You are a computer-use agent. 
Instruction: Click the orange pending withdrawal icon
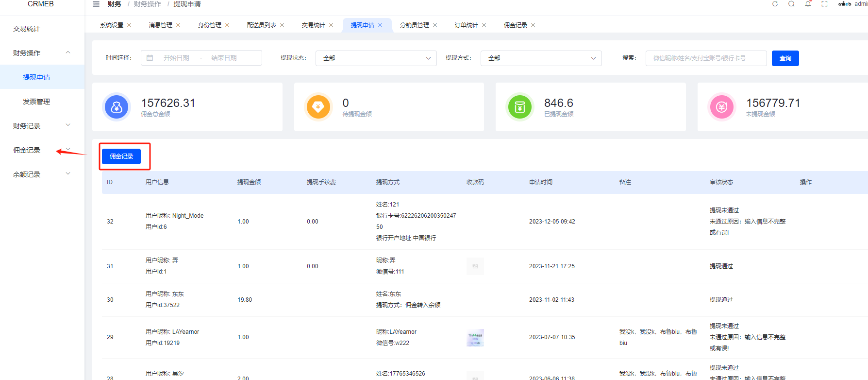pos(318,107)
